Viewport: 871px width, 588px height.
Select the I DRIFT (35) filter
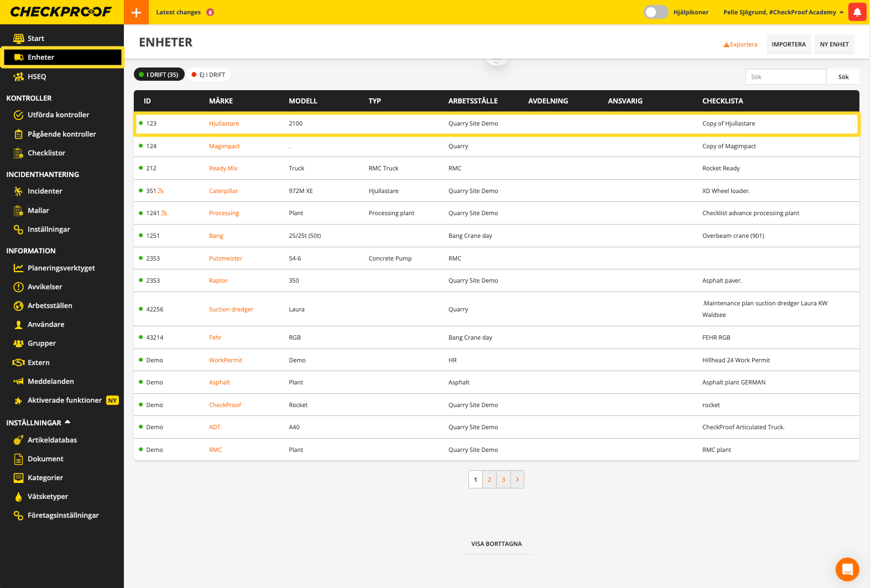click(159, 75)
